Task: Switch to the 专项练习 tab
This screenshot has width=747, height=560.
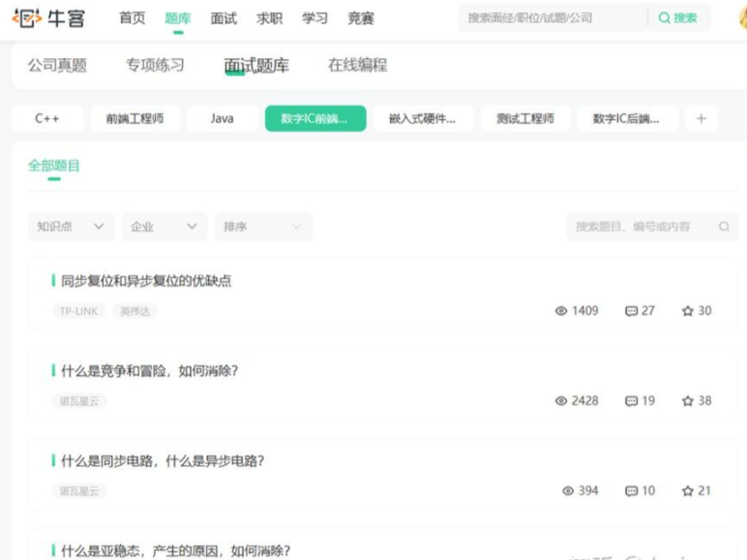Action: (x=156, y=65)
